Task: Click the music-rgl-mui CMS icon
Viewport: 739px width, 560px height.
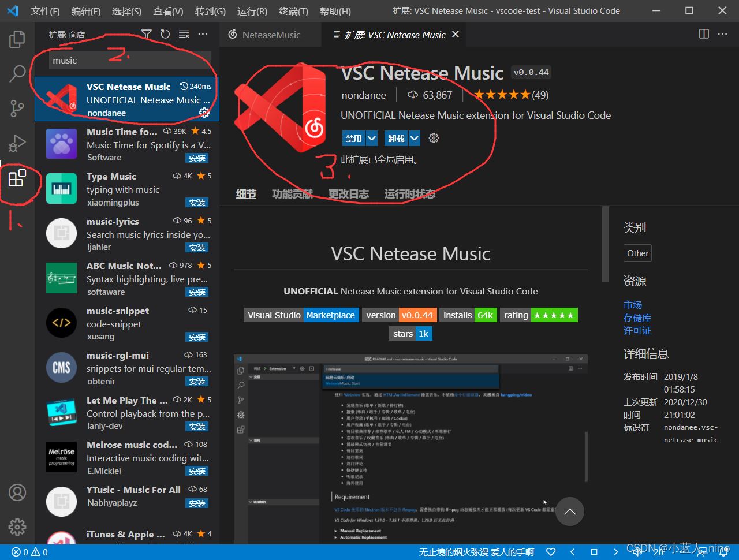Action: click(x=62, y=367)
